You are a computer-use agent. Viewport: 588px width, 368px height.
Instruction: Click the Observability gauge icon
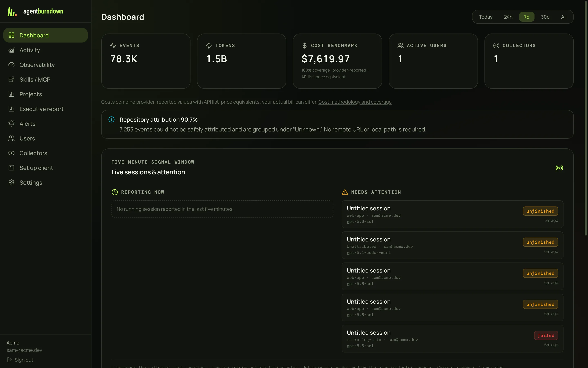[11, 65]
